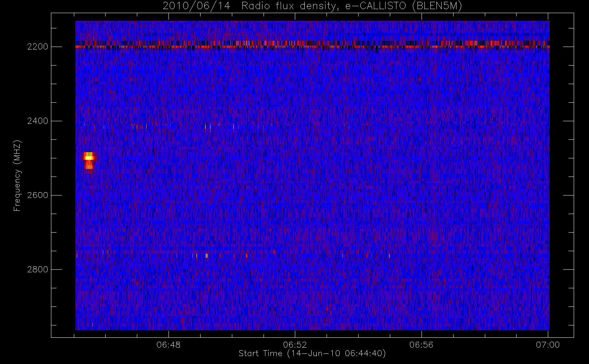The image size is (589, 364).
Task: Click the 06:52 time axis label
Action: (295, 345)
